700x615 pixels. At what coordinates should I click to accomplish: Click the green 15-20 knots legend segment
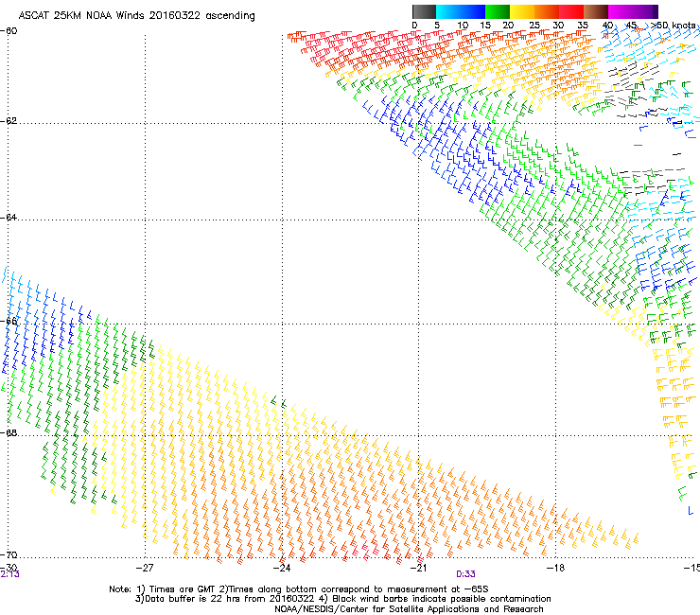point(498,11)
